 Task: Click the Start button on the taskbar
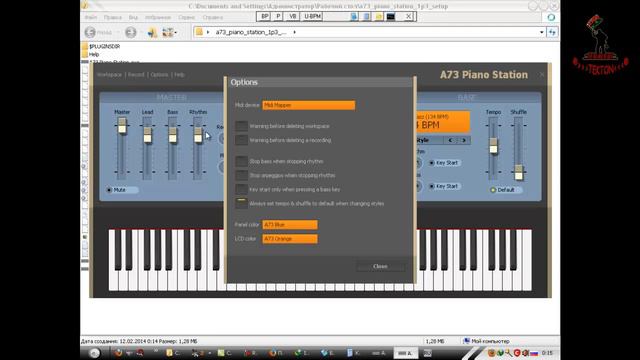coord(94,353)
